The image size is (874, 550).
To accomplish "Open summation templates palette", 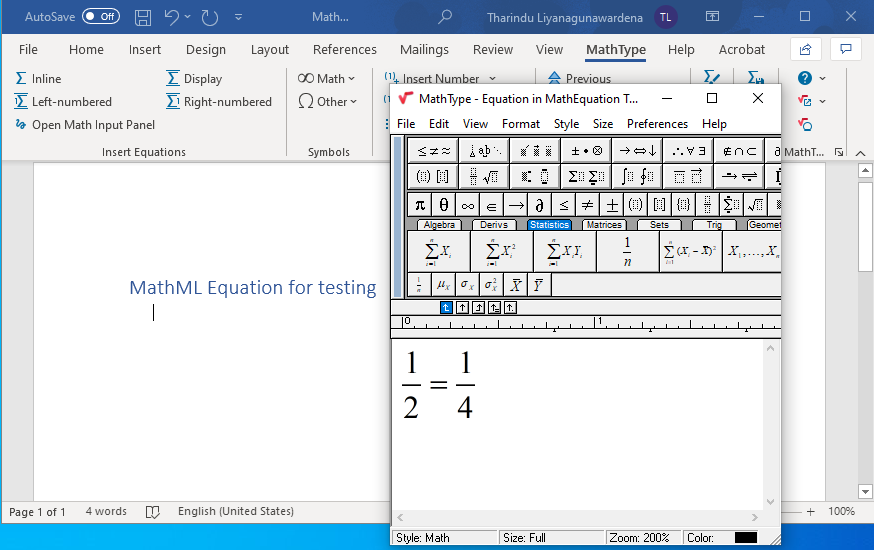I will (x=586, y=177).
